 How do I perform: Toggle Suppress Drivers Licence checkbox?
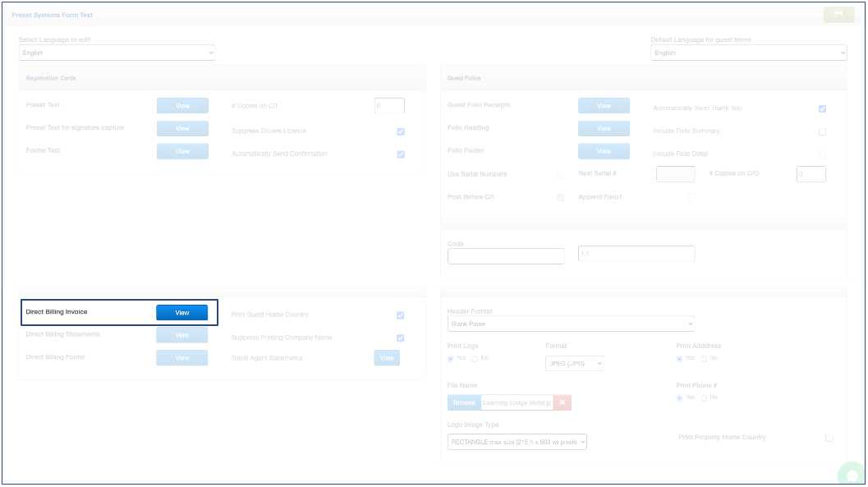point(401,131)
